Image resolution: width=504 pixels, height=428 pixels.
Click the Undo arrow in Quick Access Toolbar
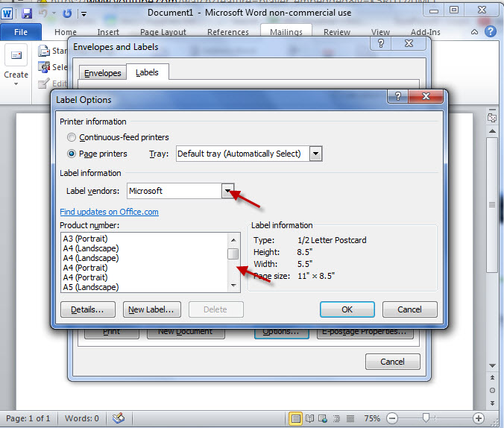[x=42, y=13]
